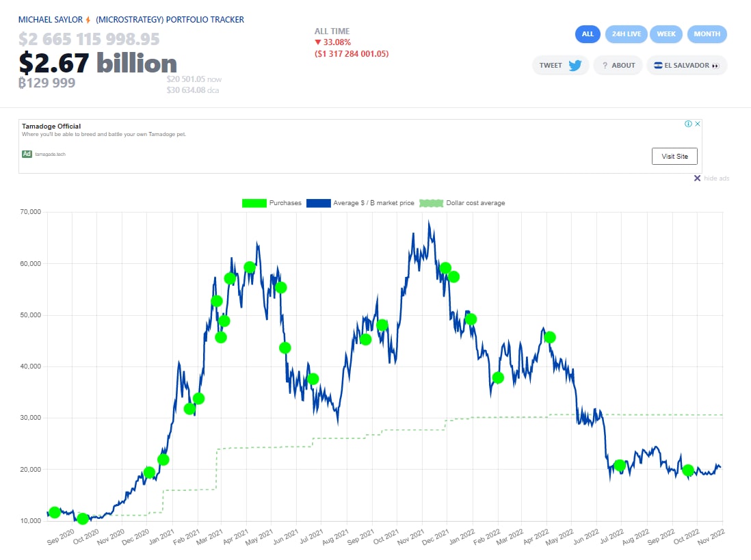Select the topmost purchase marker in April 2021

click(x=250, y=267)
